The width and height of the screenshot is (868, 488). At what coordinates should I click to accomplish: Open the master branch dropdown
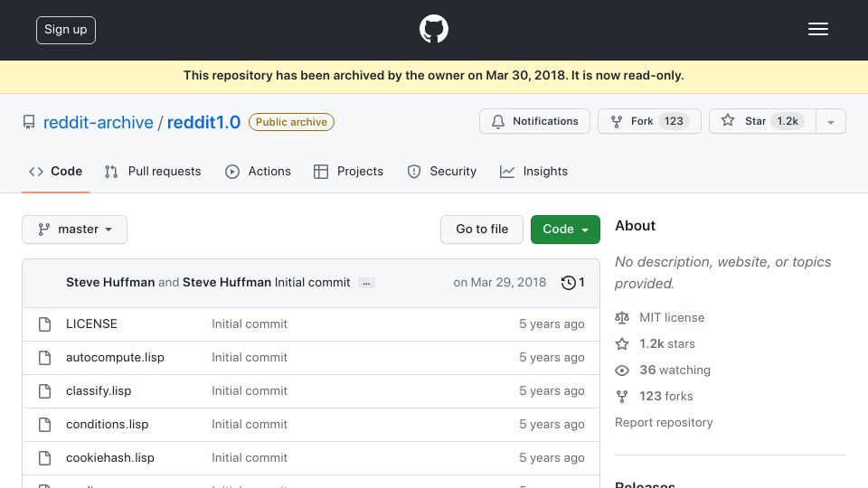tap(75, 230)
